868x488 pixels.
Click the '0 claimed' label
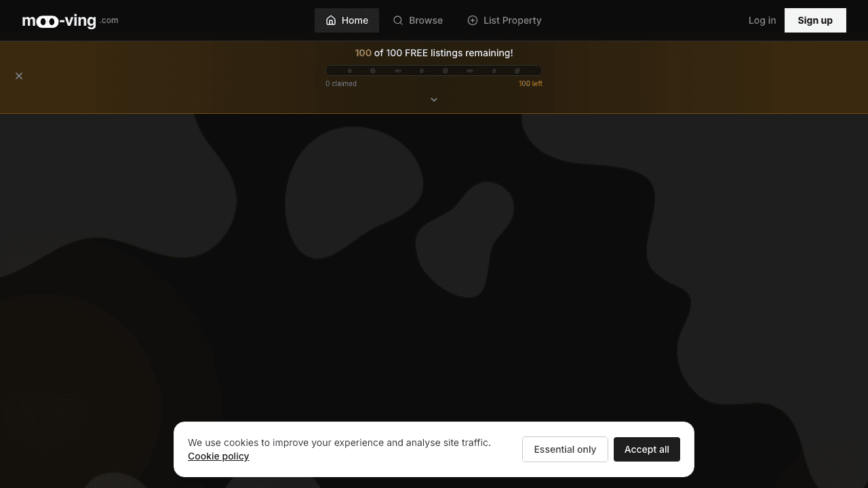point(341,84)
